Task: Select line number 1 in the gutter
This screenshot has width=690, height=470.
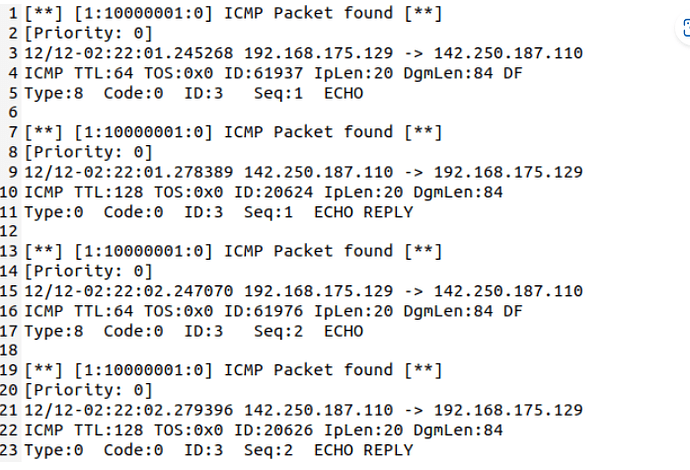Action: [13, 13]
